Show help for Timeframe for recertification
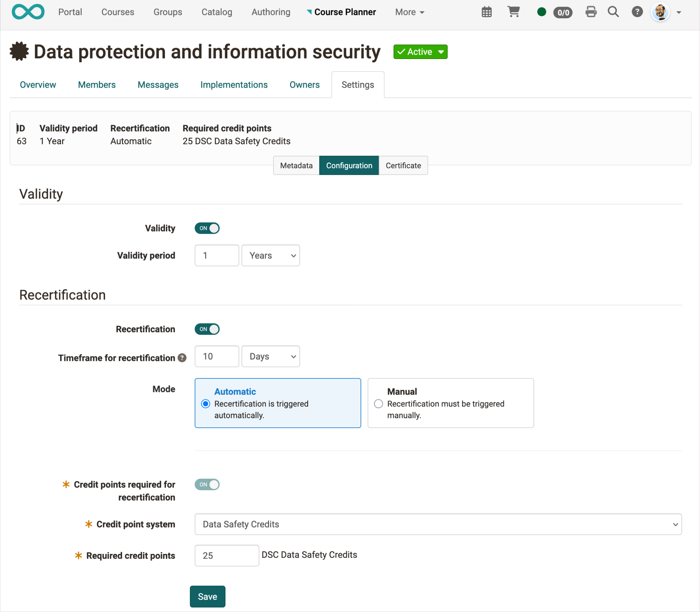Image resolution: width=700 pixels, height=612 pixels. click(182, 358)
